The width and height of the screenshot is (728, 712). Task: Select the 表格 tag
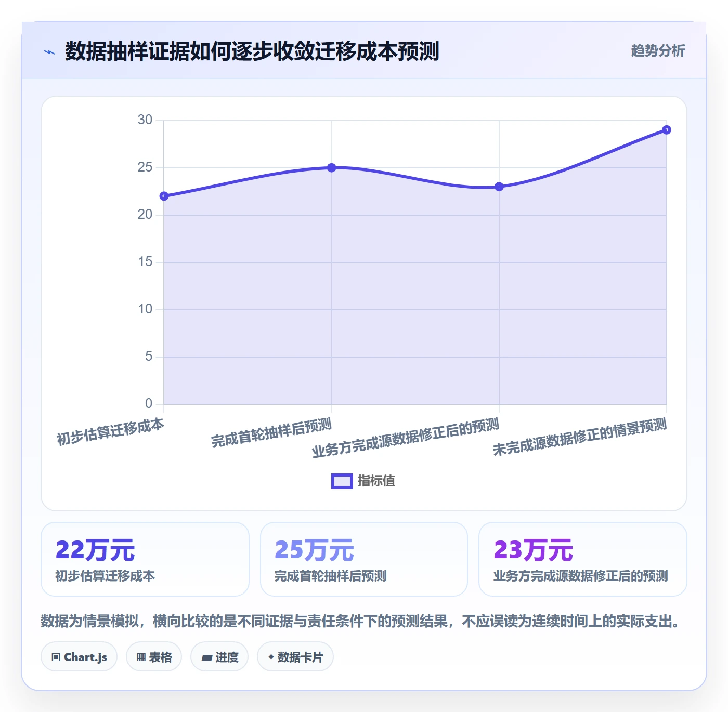point(154,657)
